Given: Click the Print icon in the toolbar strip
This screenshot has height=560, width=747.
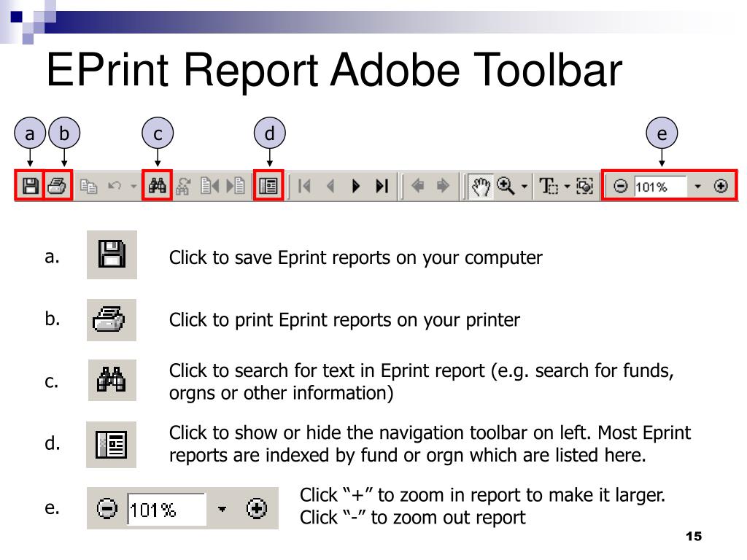Looking at the screenshot, I should 58,186.
